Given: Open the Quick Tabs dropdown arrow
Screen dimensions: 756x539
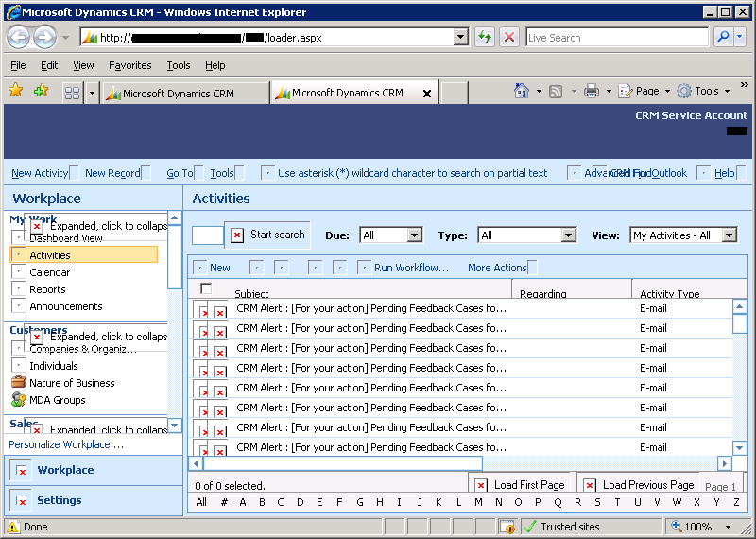Looking at the screenshot, I should pyautogui.click(x=92, y=93).
